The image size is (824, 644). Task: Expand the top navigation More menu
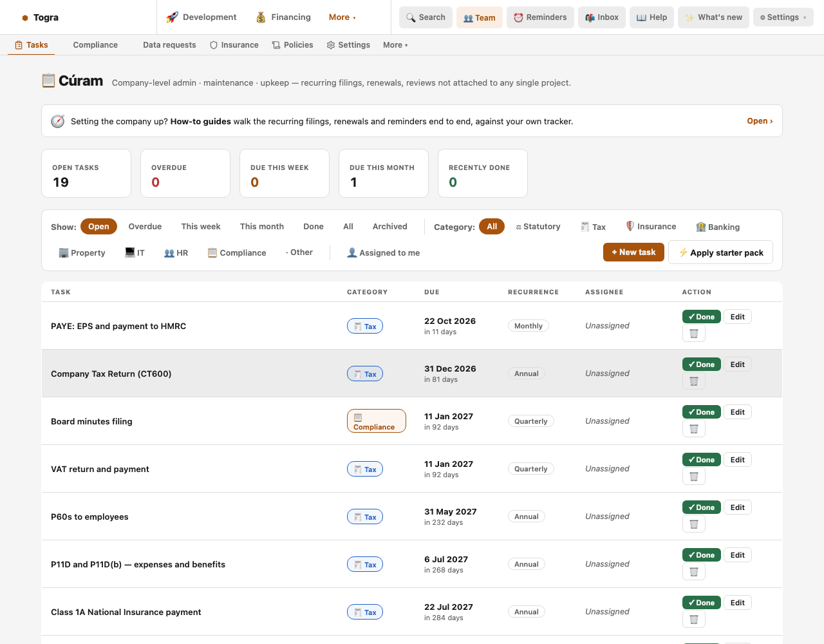pos(342,17)
